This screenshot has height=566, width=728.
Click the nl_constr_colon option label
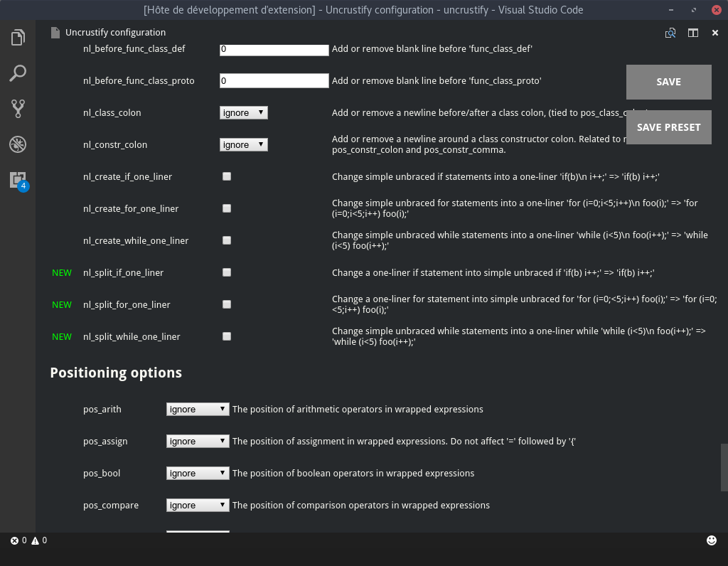pos(115,145)
